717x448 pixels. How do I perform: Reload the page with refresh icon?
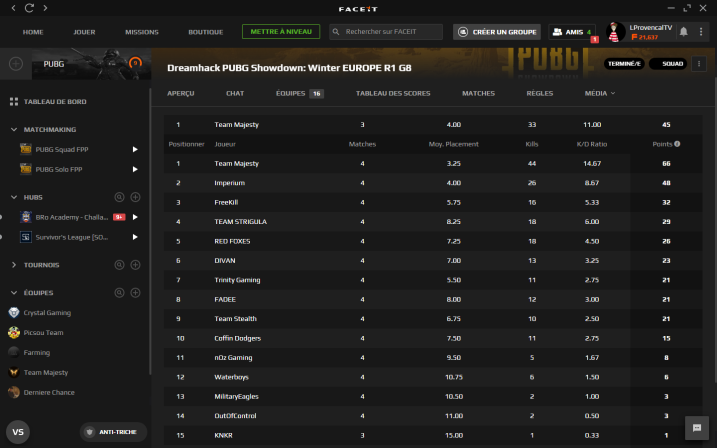[x=29, y=8]
